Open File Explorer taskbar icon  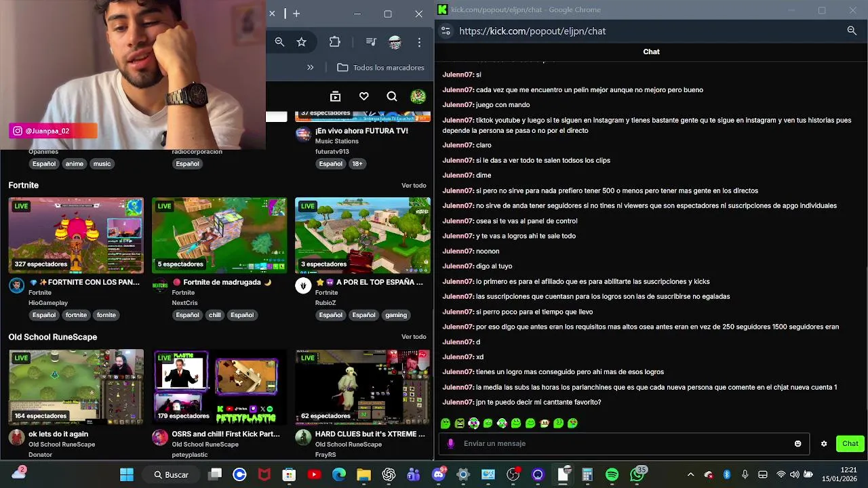pyautogui.click(x=364, y=474)
